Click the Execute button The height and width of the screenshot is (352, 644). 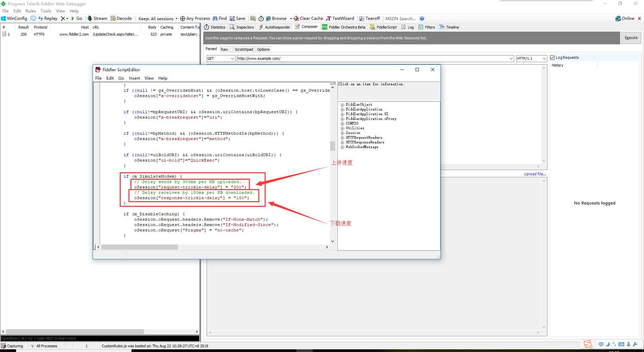[x=631, y=38]
